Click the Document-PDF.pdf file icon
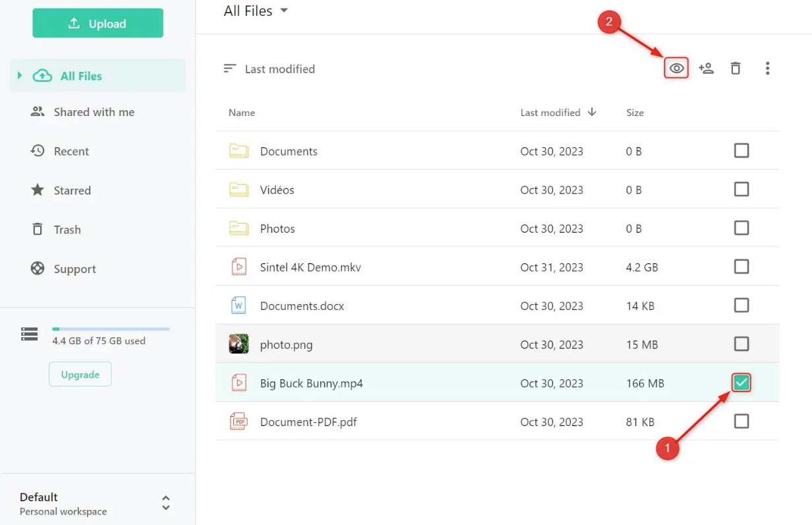812x525 pixels. coord(239,421)
